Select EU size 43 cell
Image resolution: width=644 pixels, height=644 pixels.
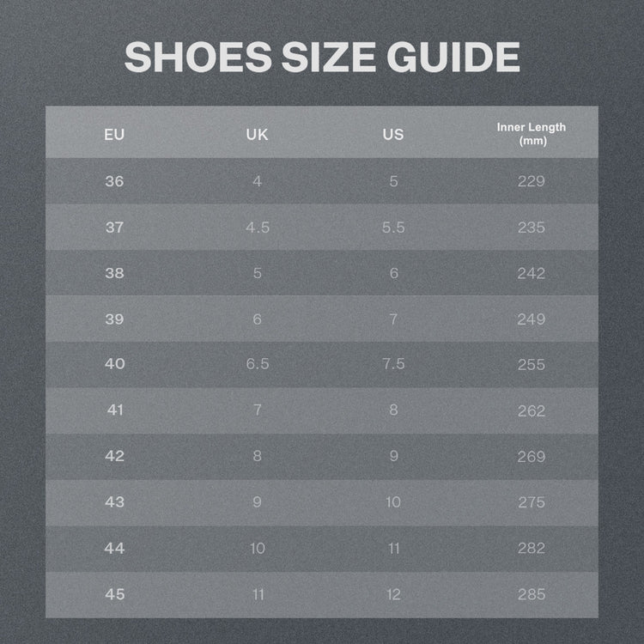[x=114, y=502]
